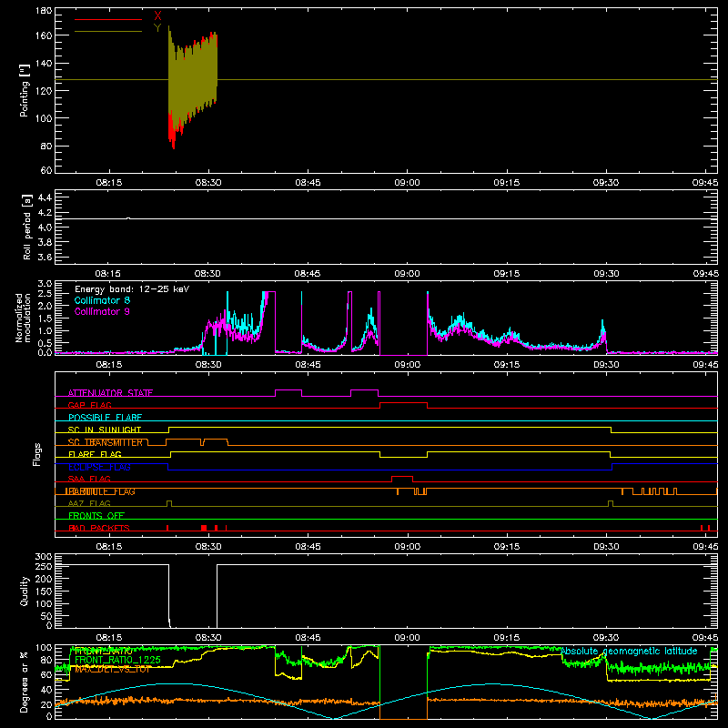728x728 pixels.
Task: Click the 'X' legend label
Action: tap(157, 16)
